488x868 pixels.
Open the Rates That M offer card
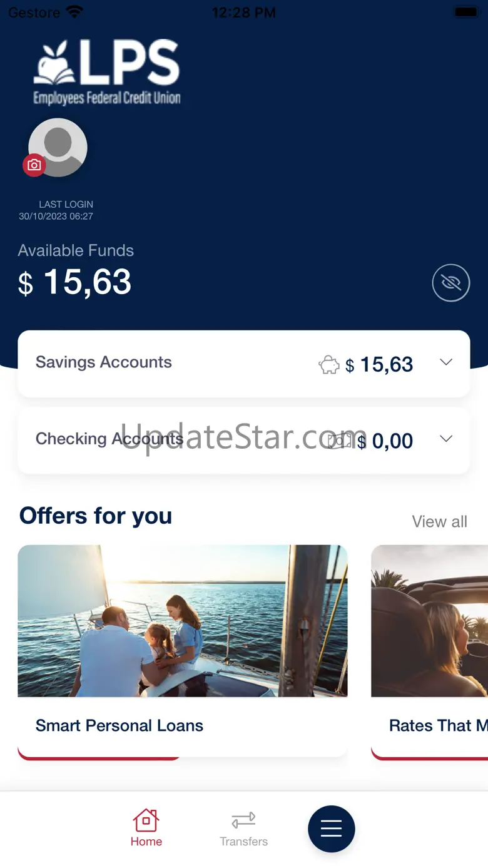tap(430, 652)
